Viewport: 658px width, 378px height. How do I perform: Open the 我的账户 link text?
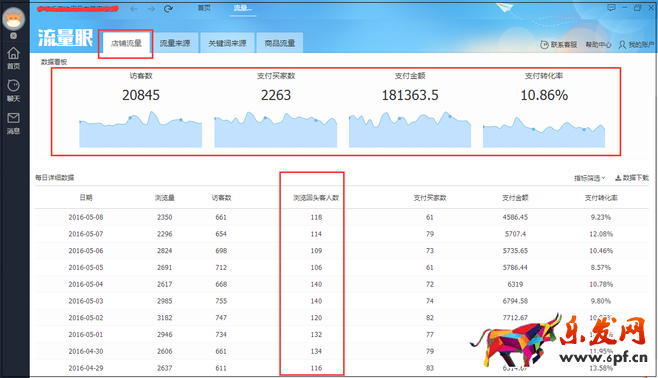coord(641,44)
